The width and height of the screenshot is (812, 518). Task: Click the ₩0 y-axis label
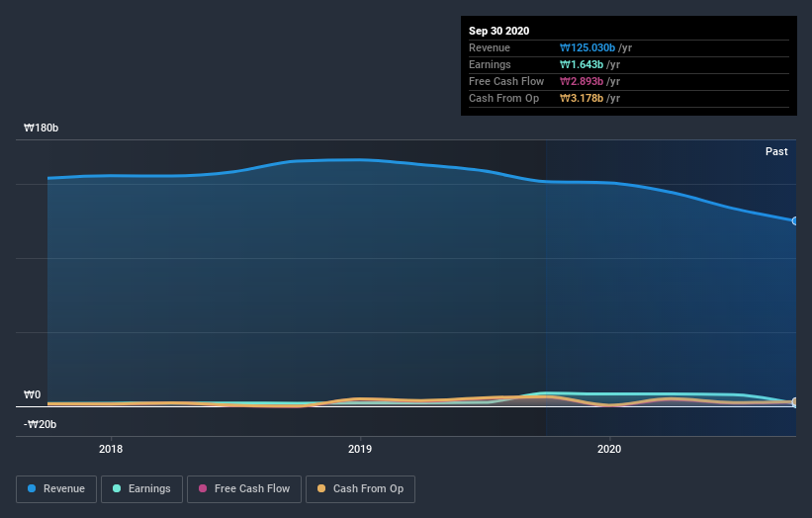click(x=32, y=394)
